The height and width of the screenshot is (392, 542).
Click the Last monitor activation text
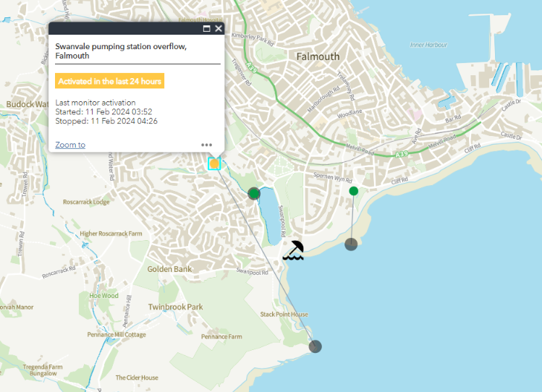pos(96,103)
